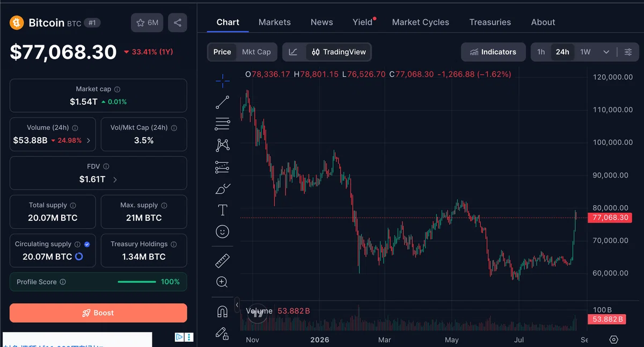Select the XABCD pattern tool
The image size is (644, 347).
(222, 145)
